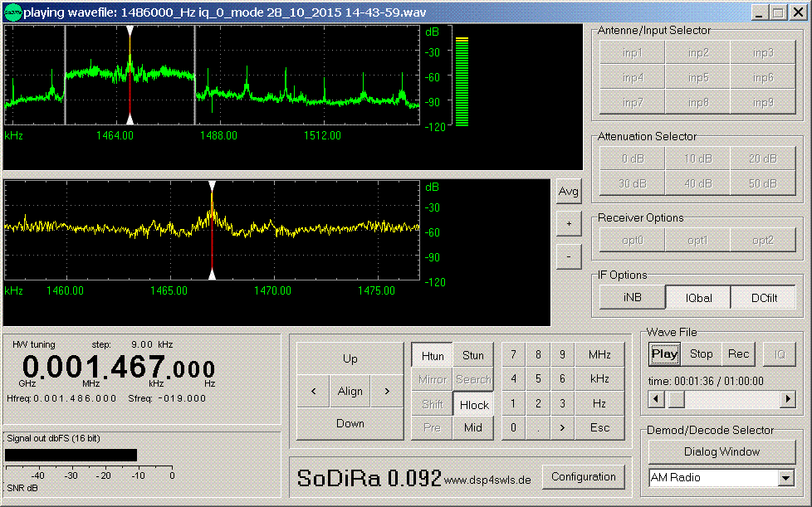Viewport: 812px width, 507px height.
Task: Click the SoDiRa app icon in title bar
Action: pyautogui.click(x=13, y=12)
